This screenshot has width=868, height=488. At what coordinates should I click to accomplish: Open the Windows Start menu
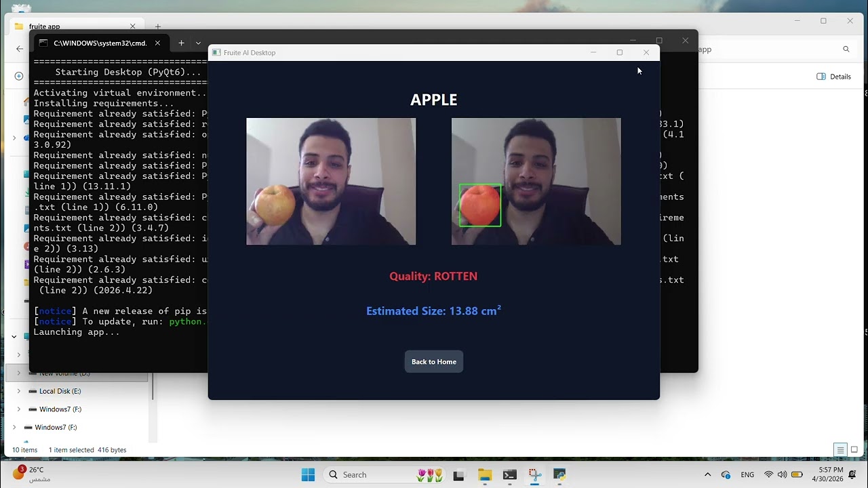click(308, 474)
